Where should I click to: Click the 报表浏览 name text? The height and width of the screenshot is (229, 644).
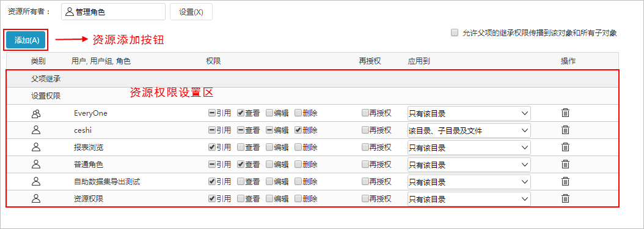(x=89, y=148)
